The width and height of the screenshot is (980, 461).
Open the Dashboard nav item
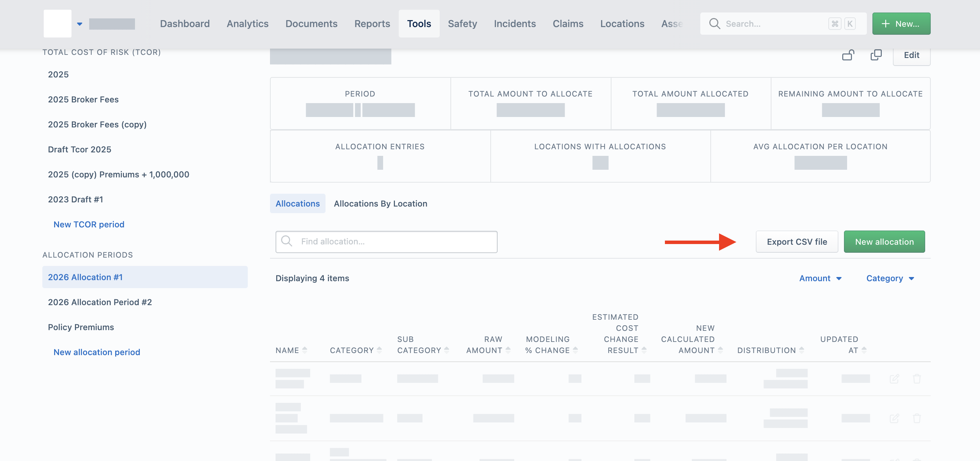pos(185,24)
